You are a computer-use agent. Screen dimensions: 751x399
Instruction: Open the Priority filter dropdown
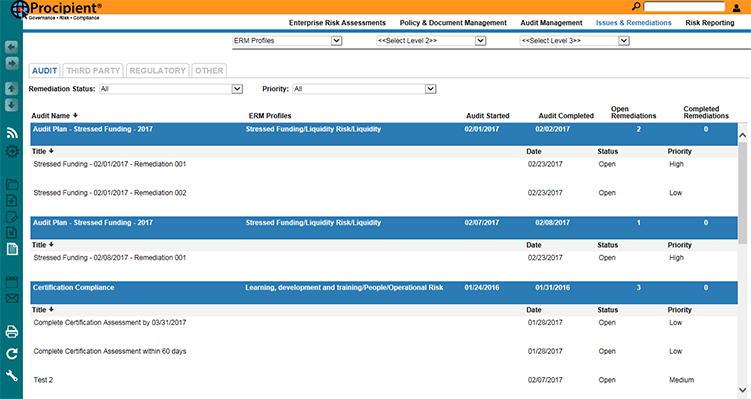coord(364,89)
